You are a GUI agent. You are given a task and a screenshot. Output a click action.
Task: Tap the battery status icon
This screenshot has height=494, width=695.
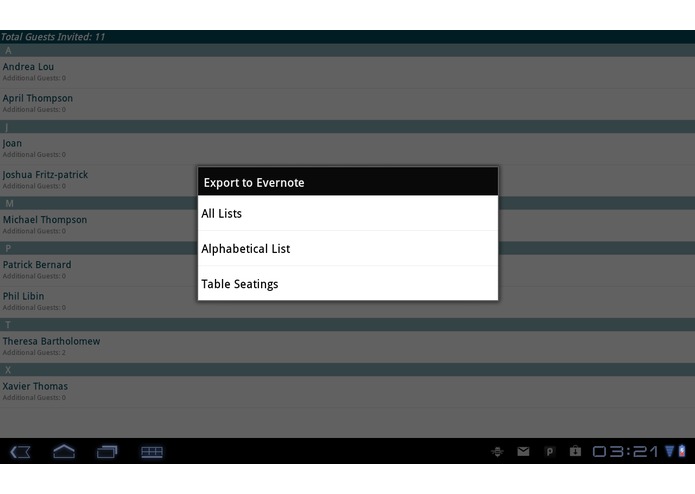(x=682, y=451)
